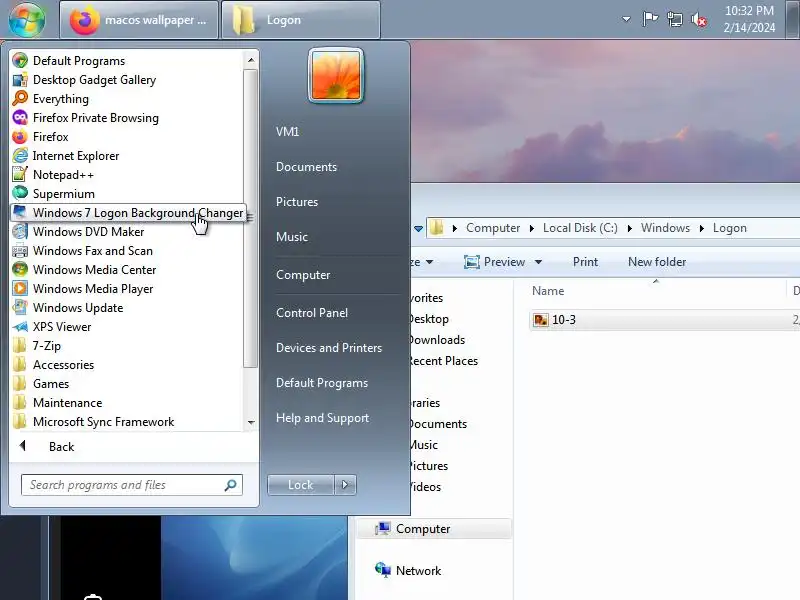Open the Action Center flag tray icon
Image resolution: width=800 pixels, height=600 pixels.
click(650, 19)
